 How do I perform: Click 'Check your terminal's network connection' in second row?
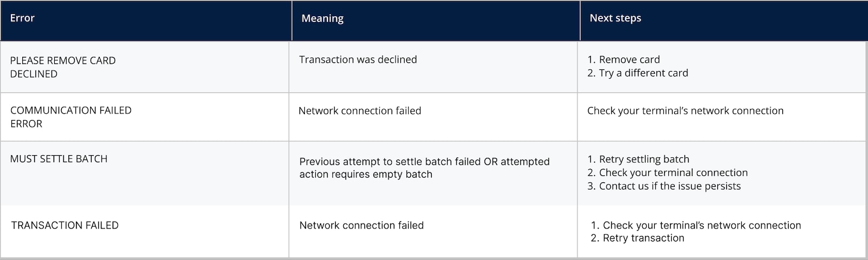[x=685, y=111]
